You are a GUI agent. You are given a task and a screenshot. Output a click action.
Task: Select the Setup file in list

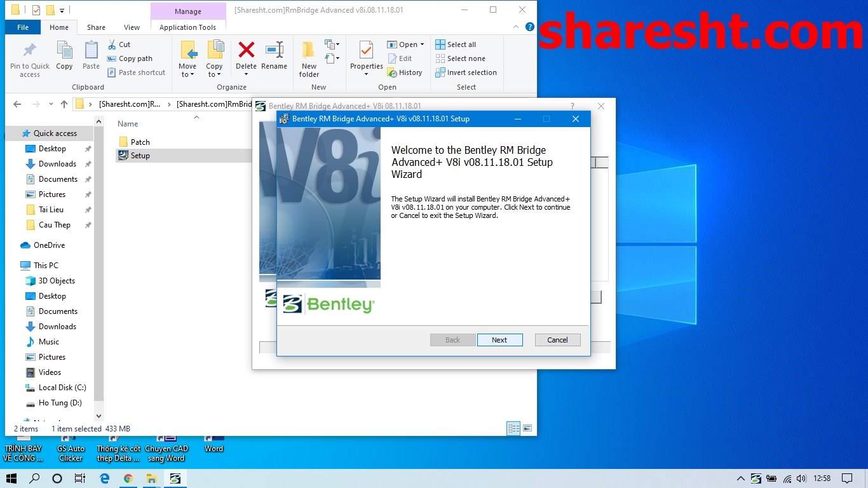140,156
